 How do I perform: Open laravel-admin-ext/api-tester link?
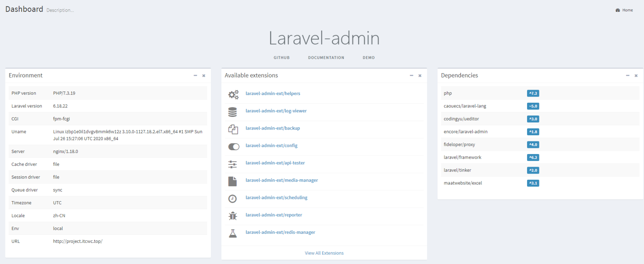click(275, 163)
